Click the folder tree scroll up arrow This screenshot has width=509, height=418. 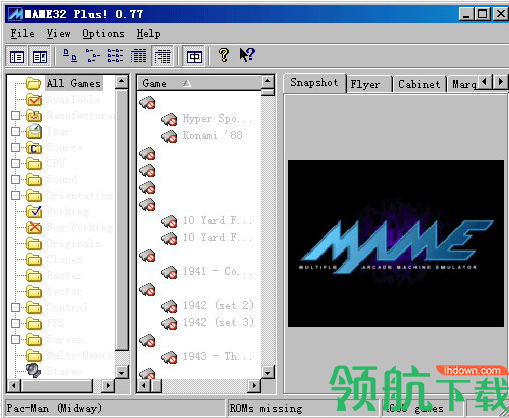tap(122, 82)
